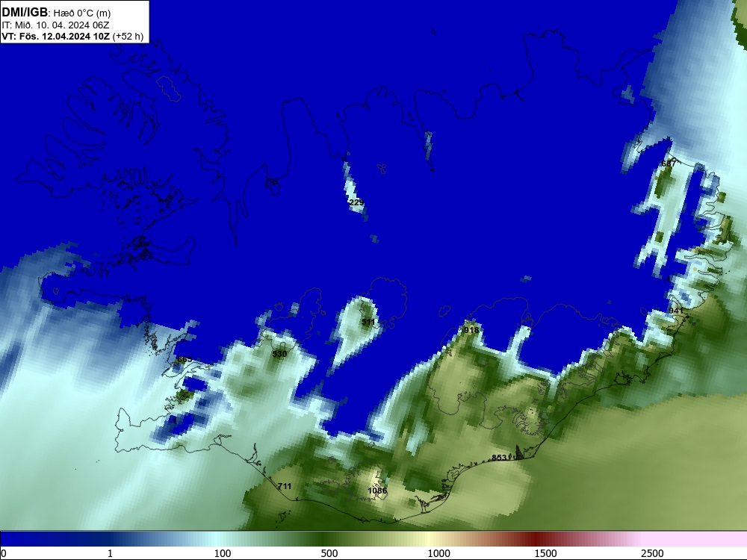Click the initial time line 'IT: Mið. 10. 04. 2024 06Z'
The image size is (747, 560).
click(55, 25)
